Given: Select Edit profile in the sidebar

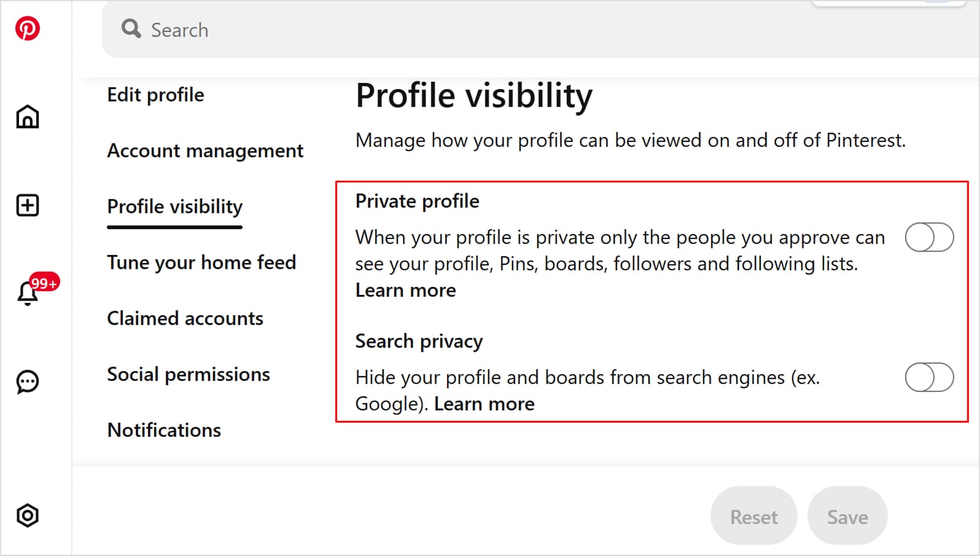Looking at the screenshot, I should tap(155, 95).
